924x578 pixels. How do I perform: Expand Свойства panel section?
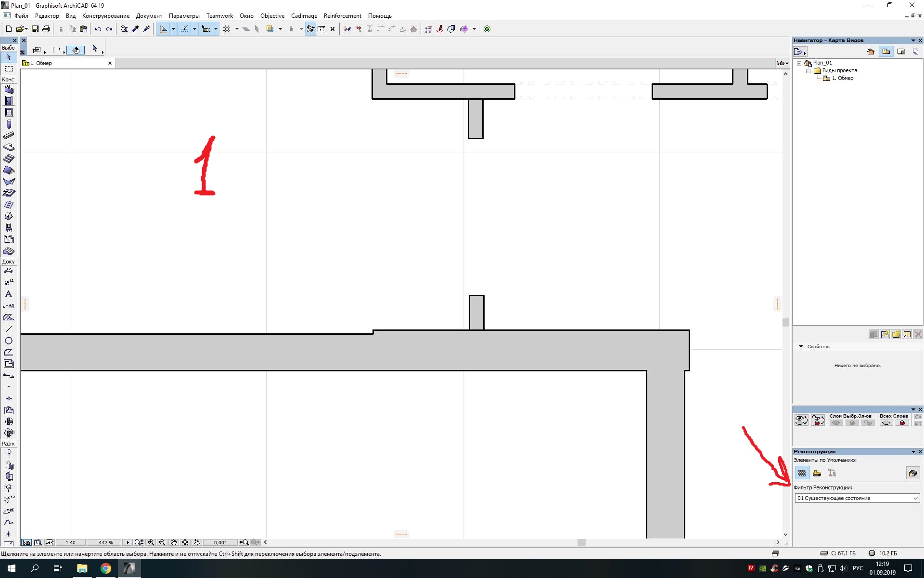(801, 346)
